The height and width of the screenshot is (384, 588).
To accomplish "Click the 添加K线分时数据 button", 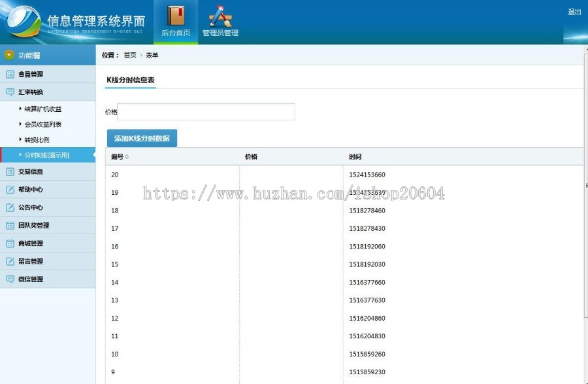I will tap(142, 138).
